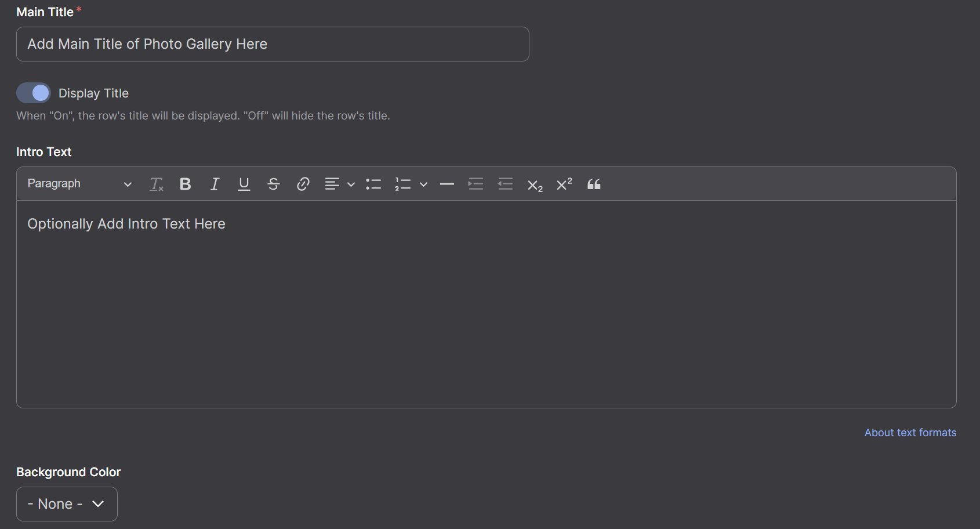Viewport: 980px width, 529px height.
Task: Click the Intro Text label
Action: click(x=44, y=152)
